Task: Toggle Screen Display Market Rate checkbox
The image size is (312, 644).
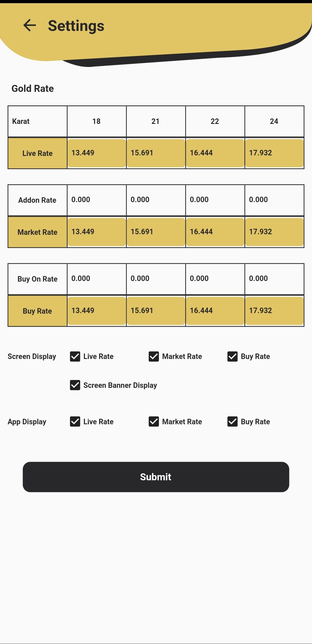Action: tap(154, 357)
